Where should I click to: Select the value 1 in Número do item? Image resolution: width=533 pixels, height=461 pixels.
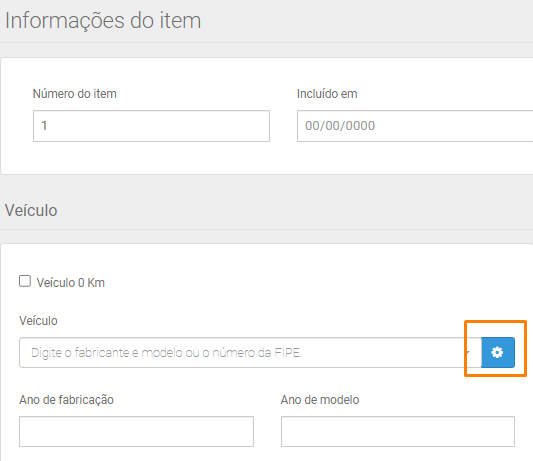point(44,126)
